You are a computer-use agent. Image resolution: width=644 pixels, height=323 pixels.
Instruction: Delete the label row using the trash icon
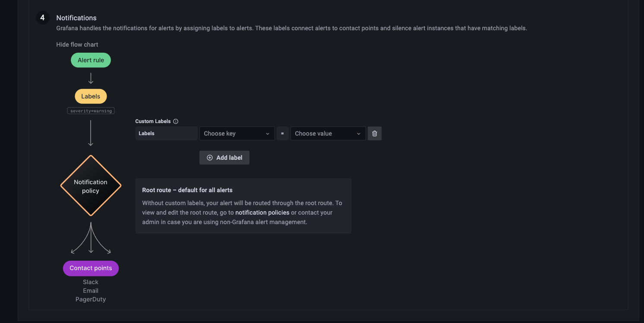374,133
